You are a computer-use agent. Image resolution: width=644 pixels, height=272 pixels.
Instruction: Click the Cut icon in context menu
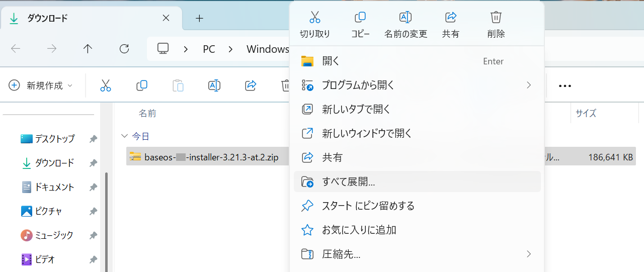(315, 18)
